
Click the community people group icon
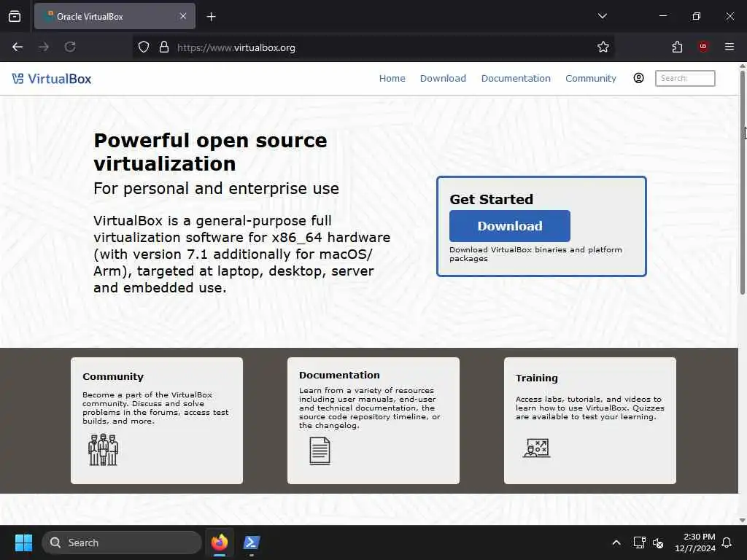(x=103, y=449)
